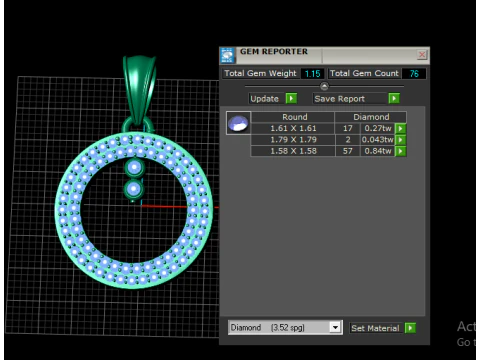The height and width of the screenshot is (360, 480).
Task: Click the count cell showing 57
Action: pyautogui.click(x=348, y=151)
